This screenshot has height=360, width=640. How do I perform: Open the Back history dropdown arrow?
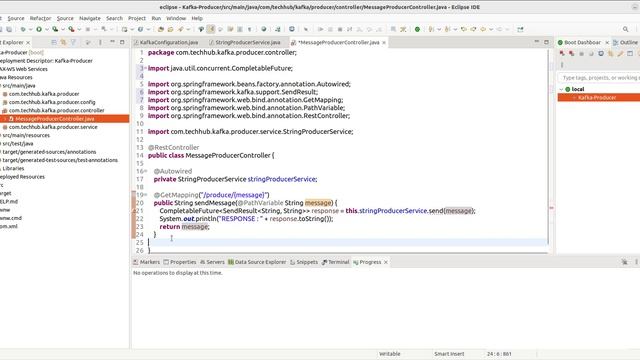(491, 29)
